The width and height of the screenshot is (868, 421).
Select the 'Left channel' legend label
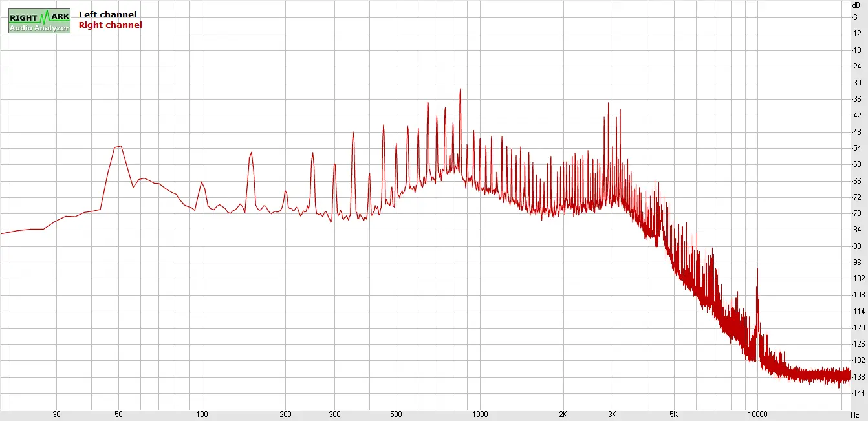pyautogui.click(x=107, y=14)
